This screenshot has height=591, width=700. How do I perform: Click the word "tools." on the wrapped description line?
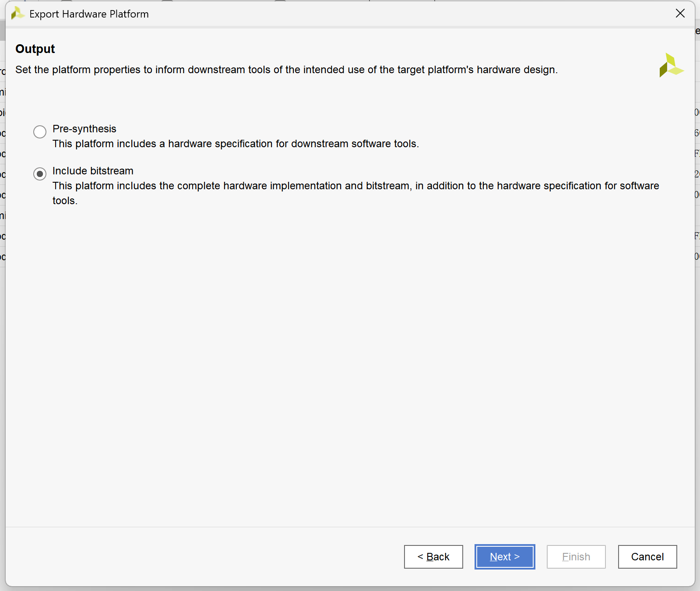[x=65, y=201]
